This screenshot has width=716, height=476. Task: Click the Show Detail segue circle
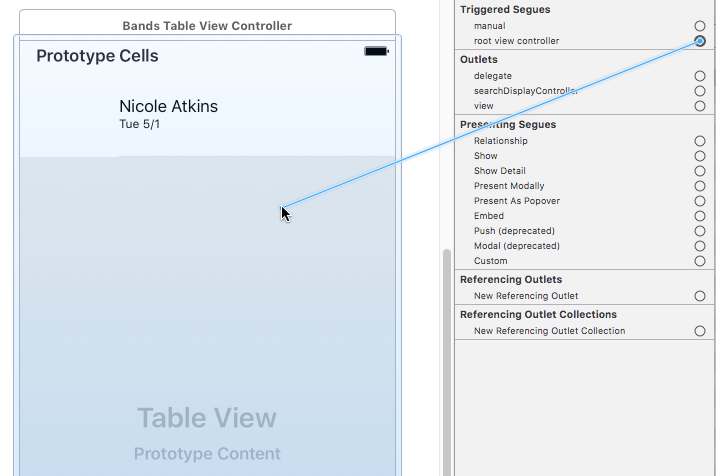[700, 171]
